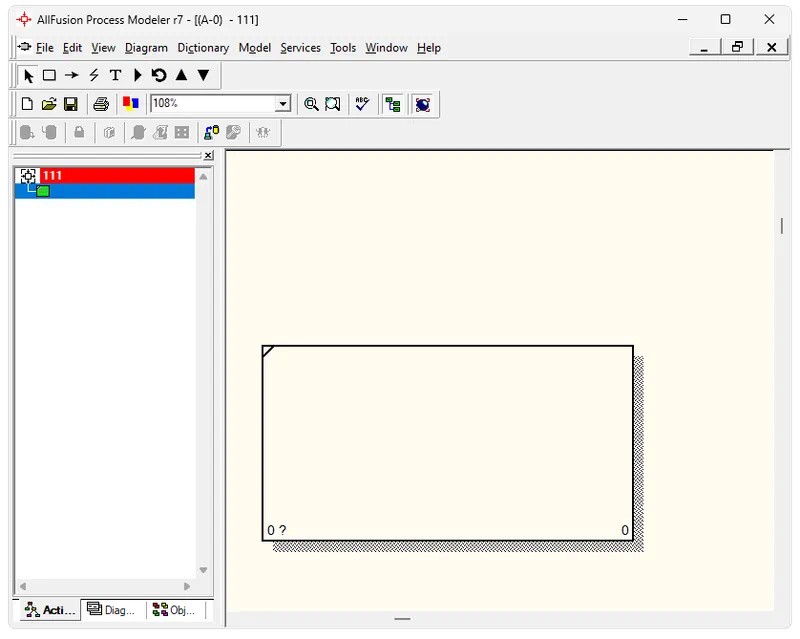Select the 111 model tree node
The image size is (800, 639).
pos(52,176)
